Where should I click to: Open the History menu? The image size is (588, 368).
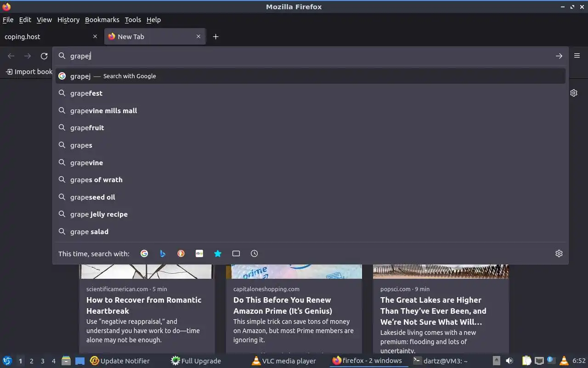click(68, 20)
